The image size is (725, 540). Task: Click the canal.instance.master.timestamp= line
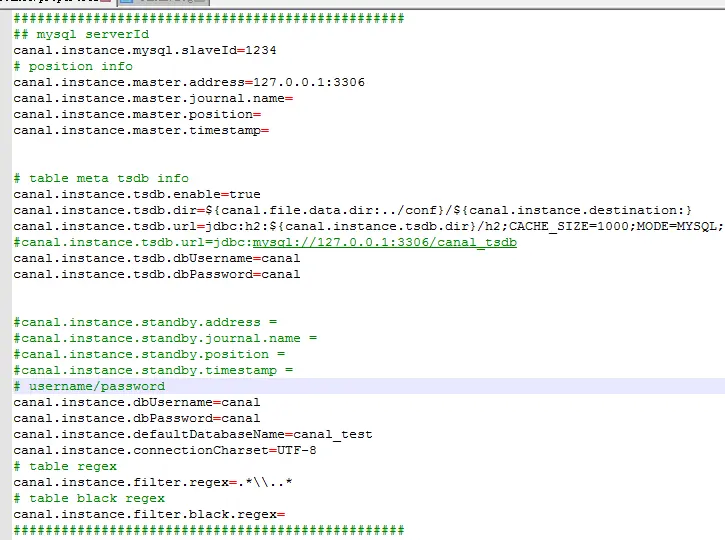(141, 130)
